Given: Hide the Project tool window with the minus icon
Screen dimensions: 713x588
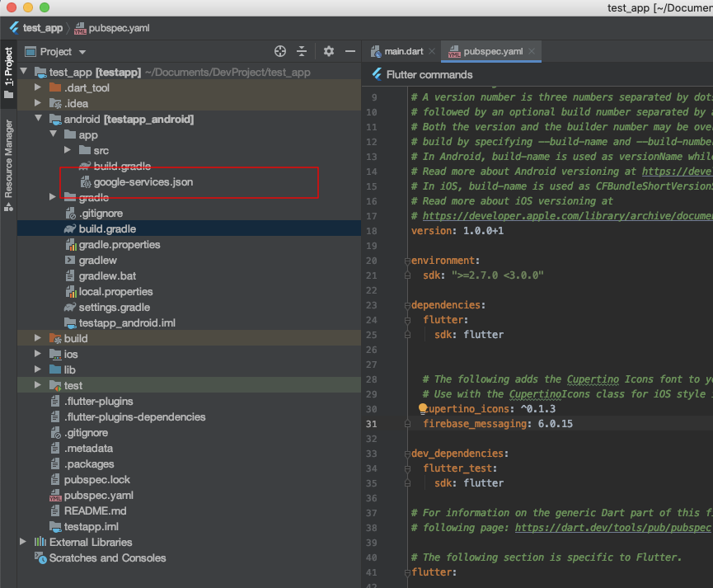Looking at the screenshot, I should pyautogui.click(x=350, y=51).
